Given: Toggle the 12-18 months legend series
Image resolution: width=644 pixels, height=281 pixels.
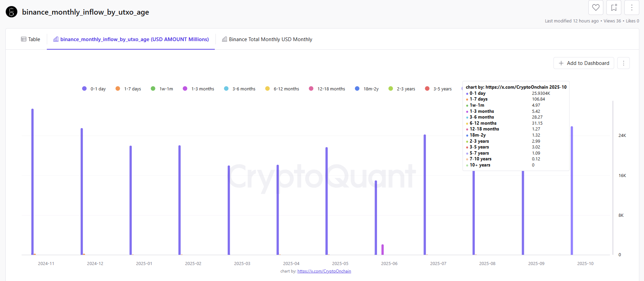Looking at the screenshot, I should tap(327, 89).
